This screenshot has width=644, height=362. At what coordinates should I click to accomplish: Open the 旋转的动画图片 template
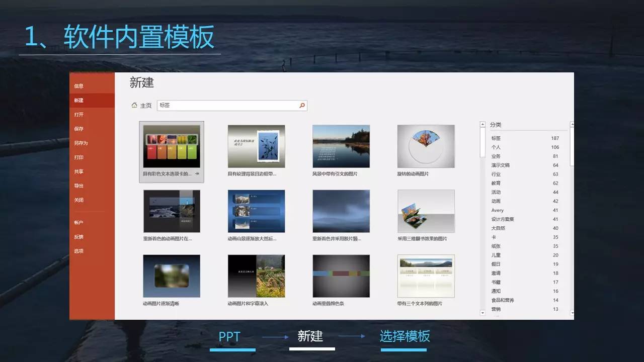(x=426, y=146)
